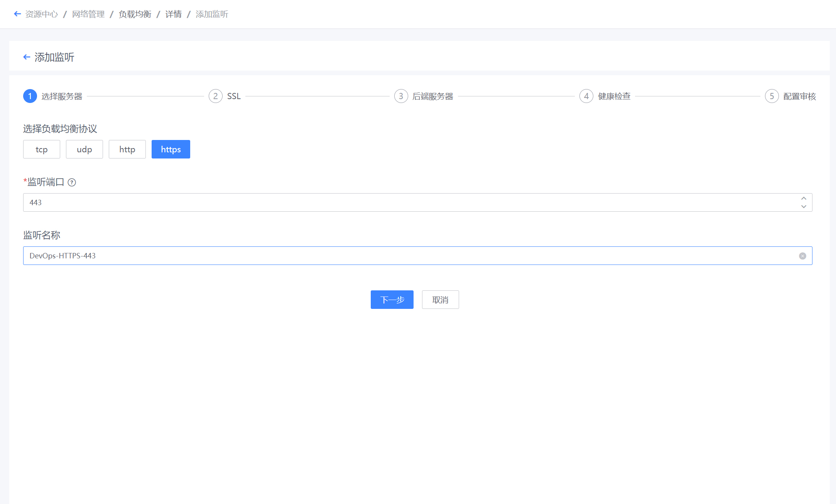This screenshot has height=504, width=836.
Task: Click the 取消 button
Action: (440, 300)
